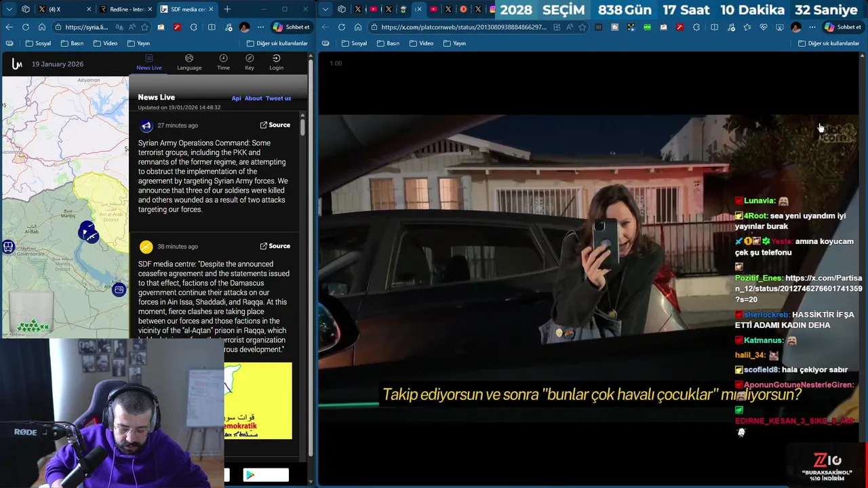Click the Google Play badge button
Viewport: 868px width, 488px height.
[x=266, y=475]
